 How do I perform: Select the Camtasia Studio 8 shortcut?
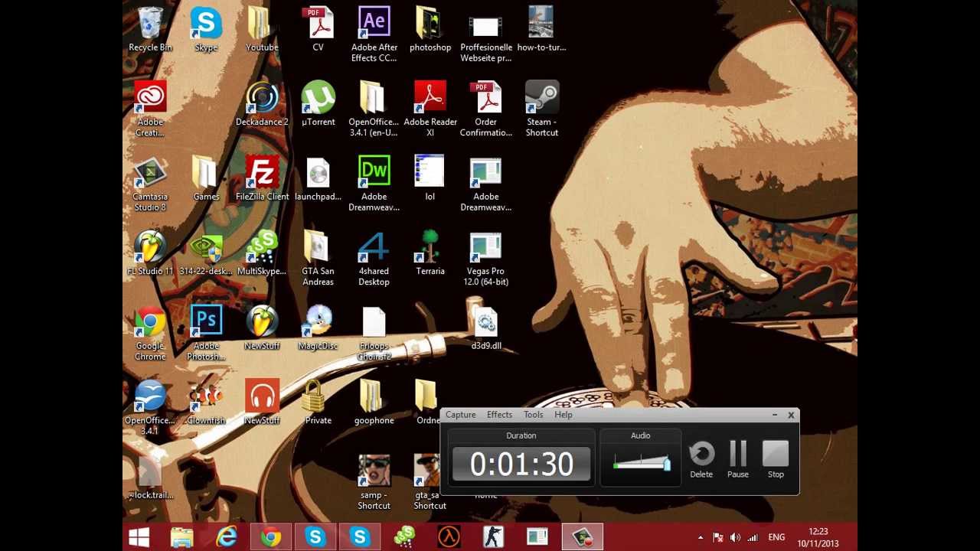click(150, 184)
